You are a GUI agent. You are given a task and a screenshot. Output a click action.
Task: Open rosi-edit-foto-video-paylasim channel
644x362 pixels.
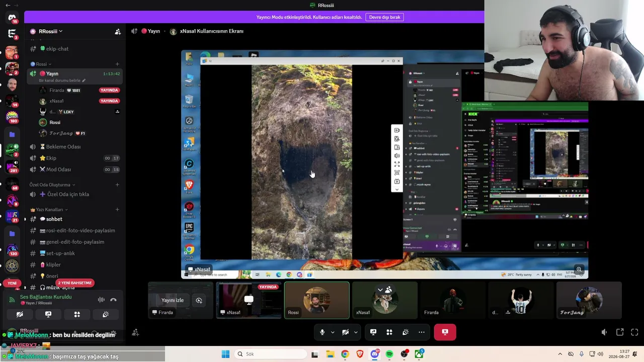[75, 230]
